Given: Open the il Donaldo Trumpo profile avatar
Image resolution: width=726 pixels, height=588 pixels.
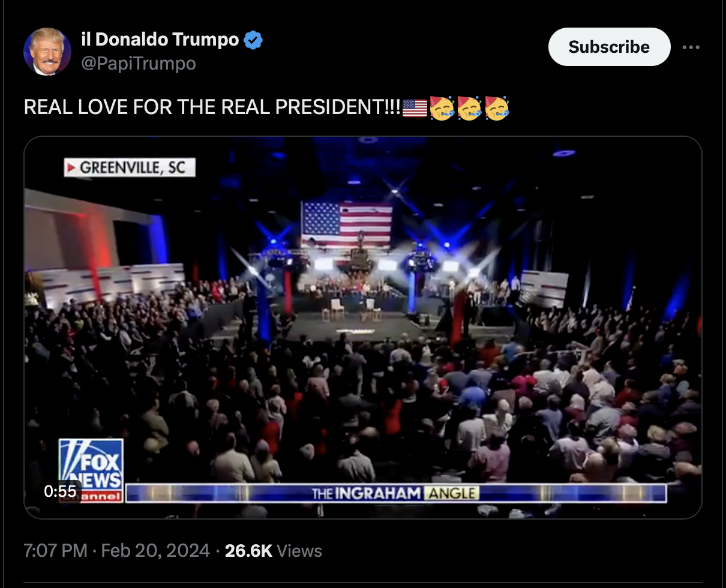Looking at the screenshot, I should pos(47,52).
